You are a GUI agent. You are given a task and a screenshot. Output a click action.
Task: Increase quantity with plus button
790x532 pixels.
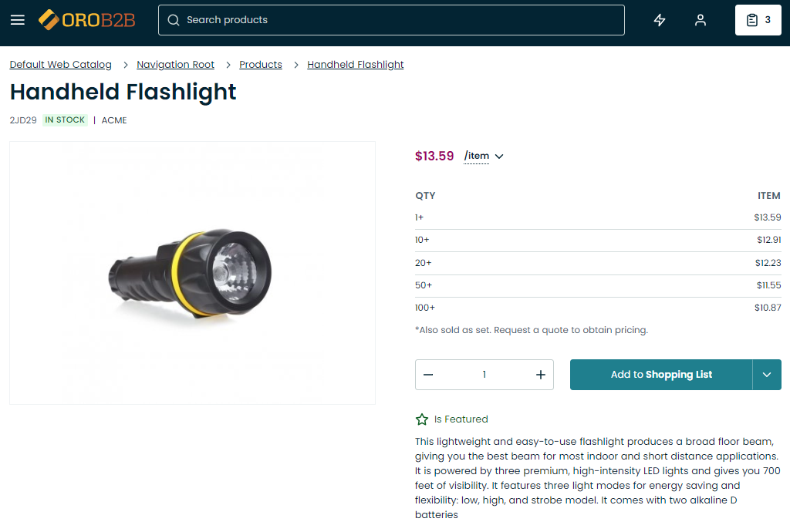pyautogui.click(x=541, y=375)
